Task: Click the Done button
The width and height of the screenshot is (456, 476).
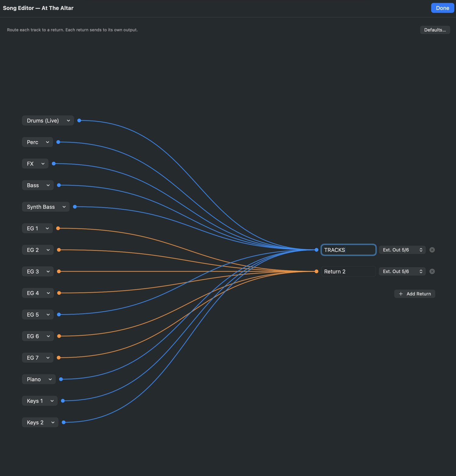Action: click(442, 8)
